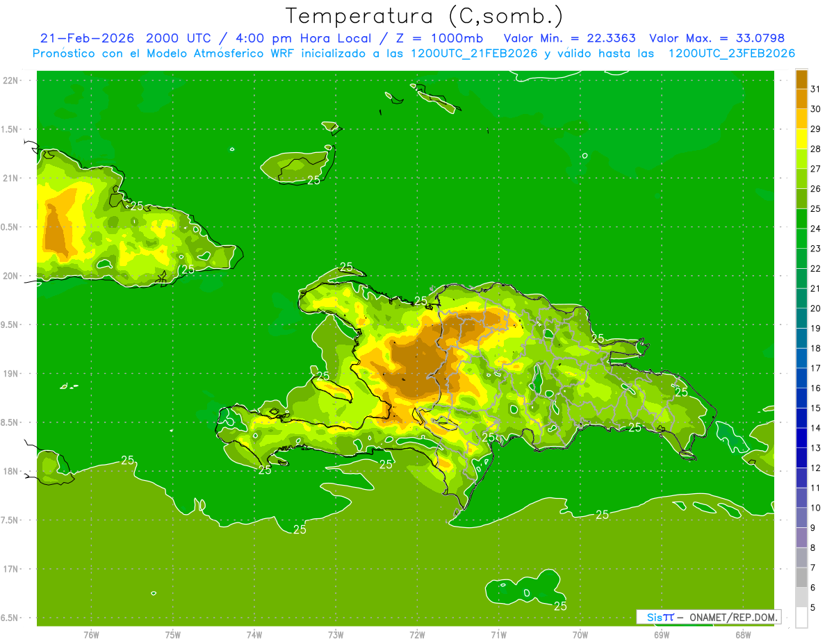Image resolution: width=834 pixels, height=644 pixels.
Task: Click the 21-Feb-2026 forecast date
Action: point(87,38)
